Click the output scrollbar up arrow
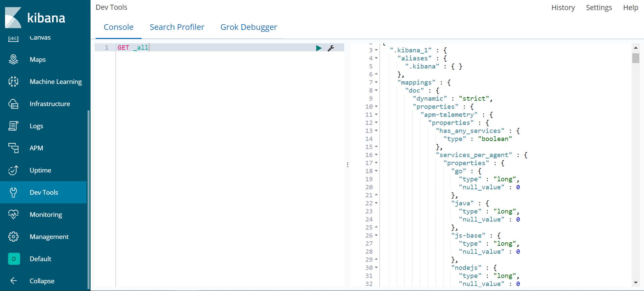 tap(636, 48)
